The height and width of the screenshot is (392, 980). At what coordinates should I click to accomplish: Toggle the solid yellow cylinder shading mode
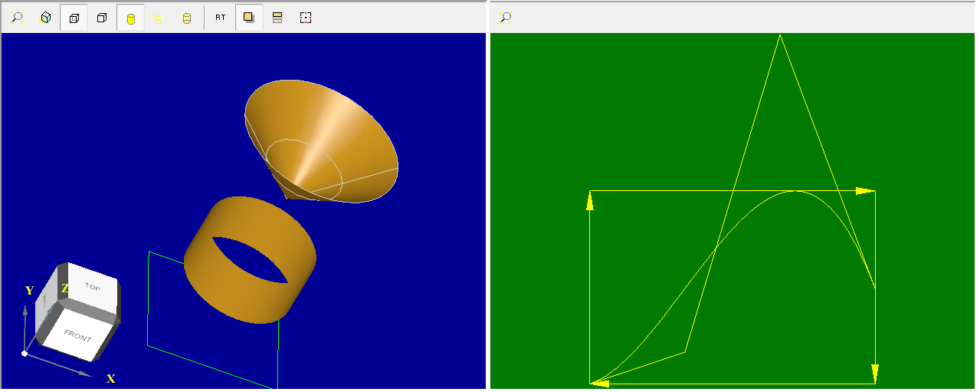coord(130,18)
